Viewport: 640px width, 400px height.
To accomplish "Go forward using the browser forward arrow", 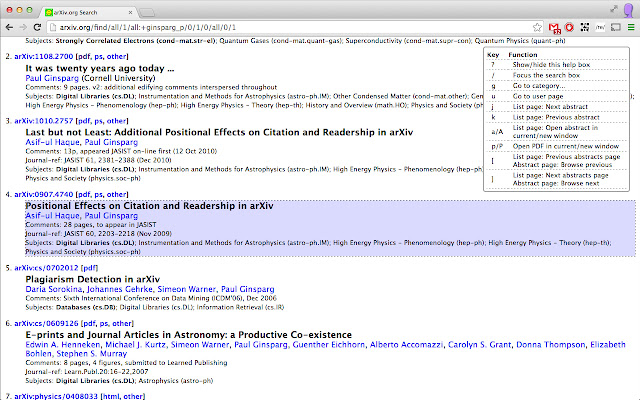I will pyautogui.click(x=23, y=27).
